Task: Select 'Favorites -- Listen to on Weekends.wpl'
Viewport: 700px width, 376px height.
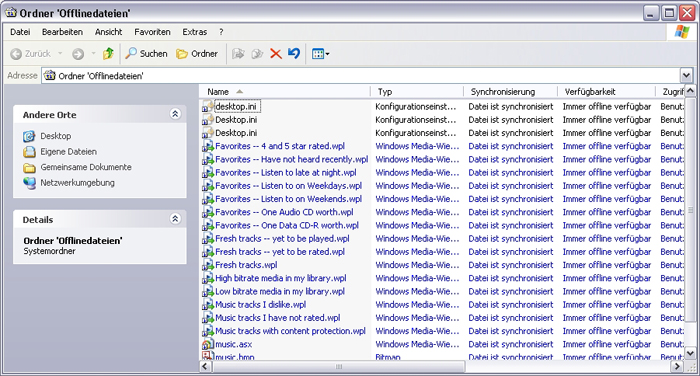Action: tap(288, 199)
